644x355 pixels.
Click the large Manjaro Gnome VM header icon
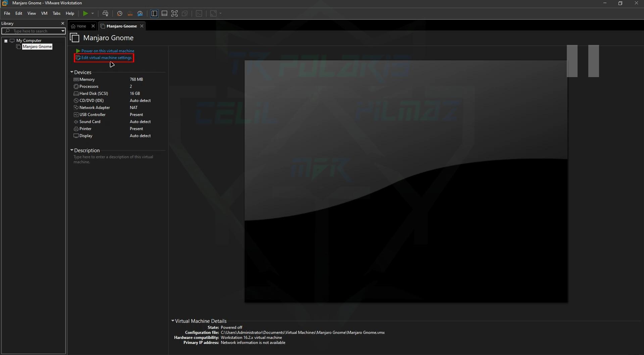click(75, 38)
